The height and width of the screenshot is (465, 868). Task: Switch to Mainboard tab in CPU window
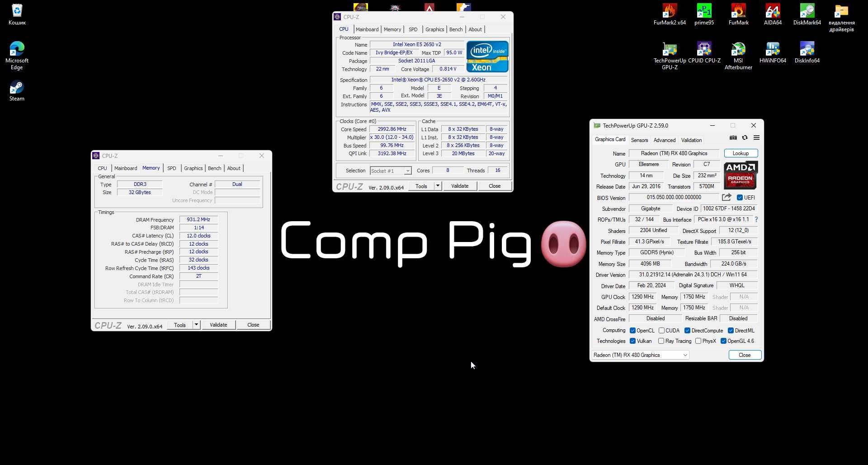[367, 29]
